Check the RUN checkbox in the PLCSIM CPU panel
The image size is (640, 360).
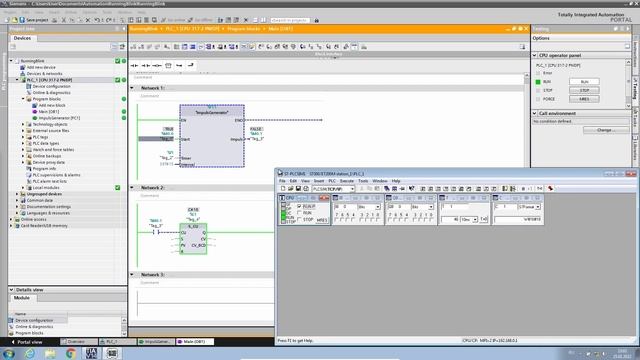click(x=300, y=213)
